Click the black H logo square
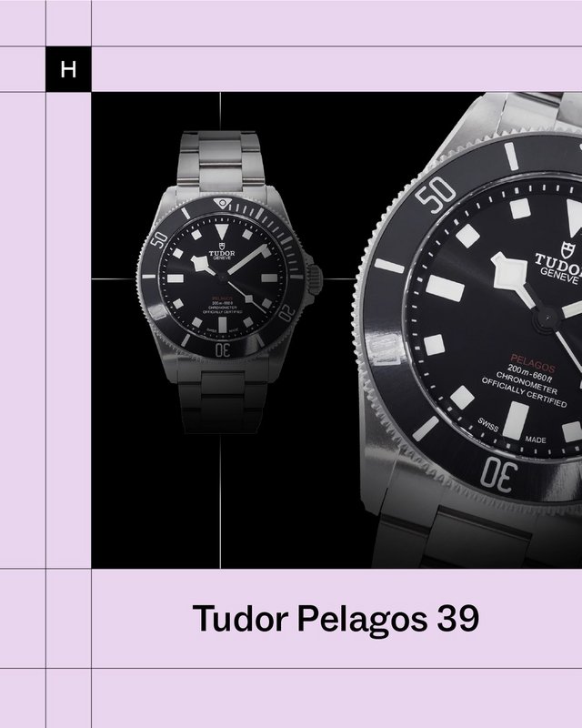The image size is (582, 728). point(68,69)
